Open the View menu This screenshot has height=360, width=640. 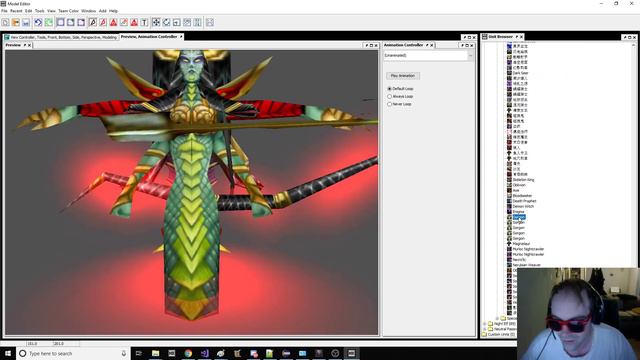coord(51,11)
